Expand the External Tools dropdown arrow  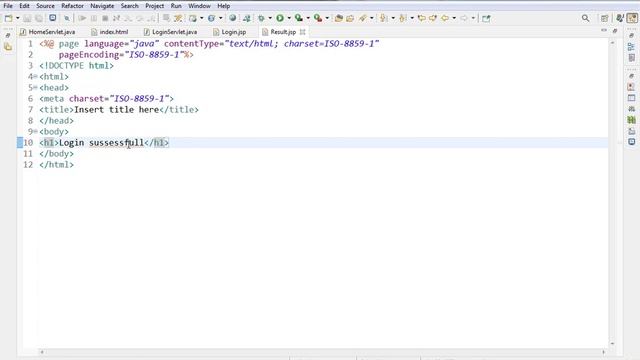327,18
